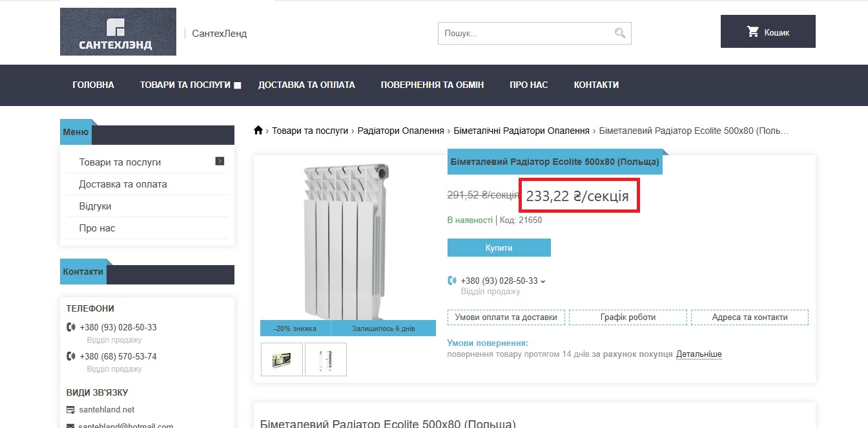Image resolution: width=868 pixels, height=428 pixels.
Task: Click sidebar phone number +380 (68) 570-53-74
Action: pyautogui.click(x=118, y=356)
